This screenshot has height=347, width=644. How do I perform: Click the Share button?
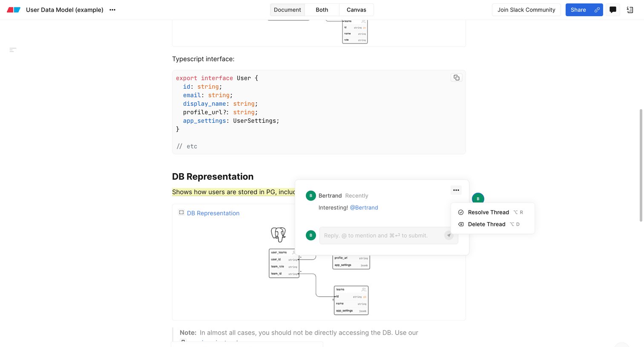(x=578, y=10)
